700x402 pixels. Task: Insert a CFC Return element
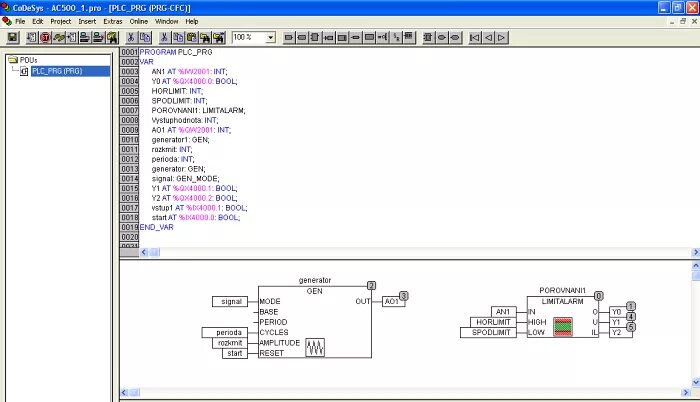(355, 38)
